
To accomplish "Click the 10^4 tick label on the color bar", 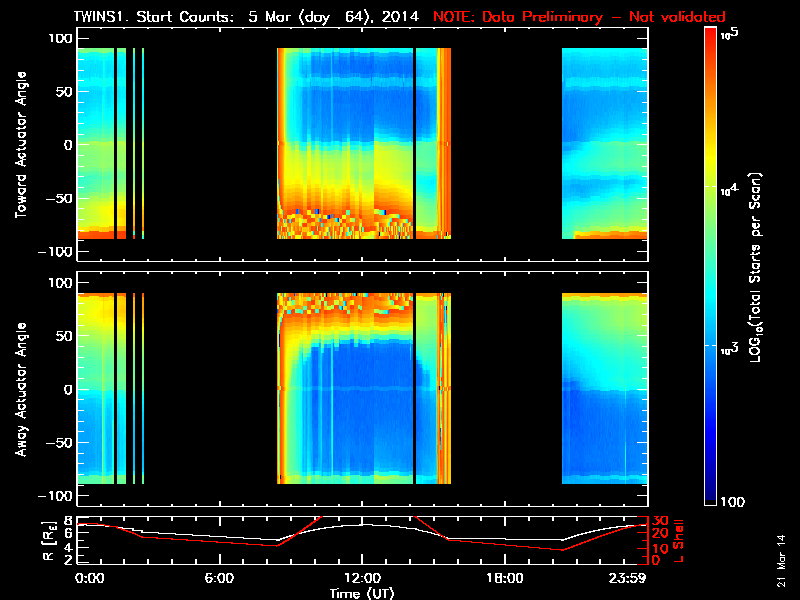I will (729, 188).
